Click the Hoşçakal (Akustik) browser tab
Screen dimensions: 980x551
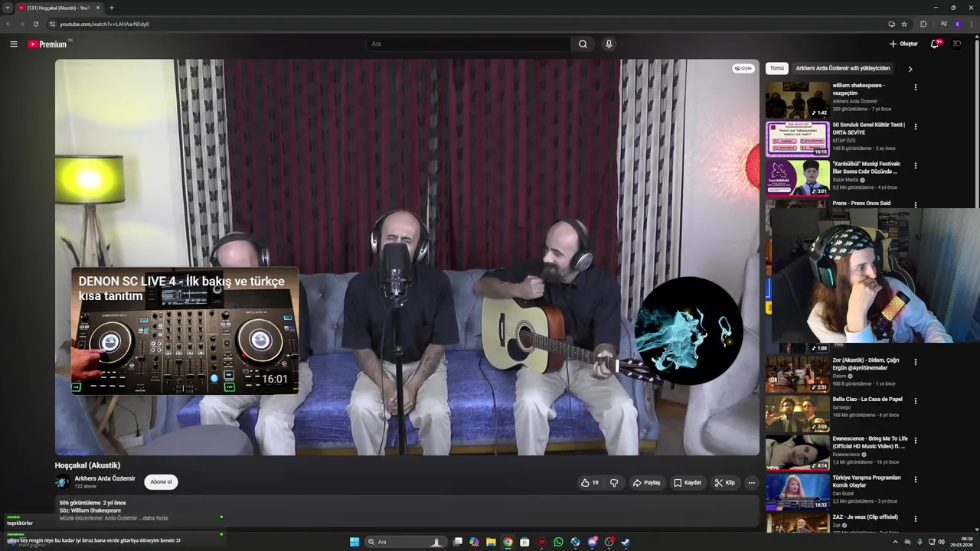pyautogui.click(x=58, y=8)
